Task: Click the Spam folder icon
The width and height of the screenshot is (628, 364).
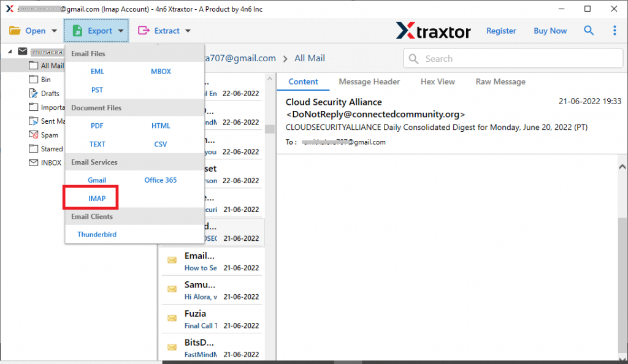Action: [x=33, y=135]
